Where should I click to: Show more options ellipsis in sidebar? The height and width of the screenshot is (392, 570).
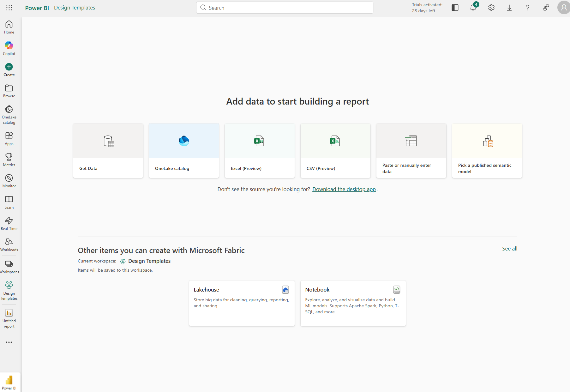pos(9,342)
